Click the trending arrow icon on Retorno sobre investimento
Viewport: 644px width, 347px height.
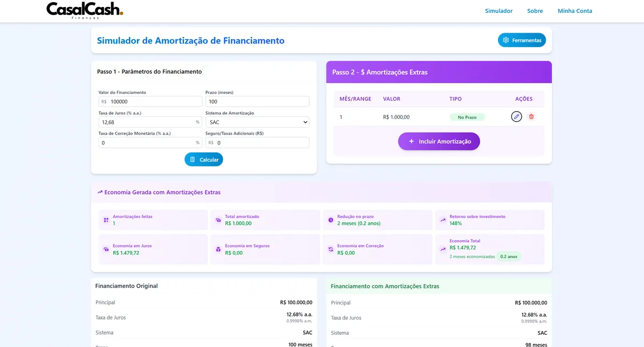click(442, 219)
